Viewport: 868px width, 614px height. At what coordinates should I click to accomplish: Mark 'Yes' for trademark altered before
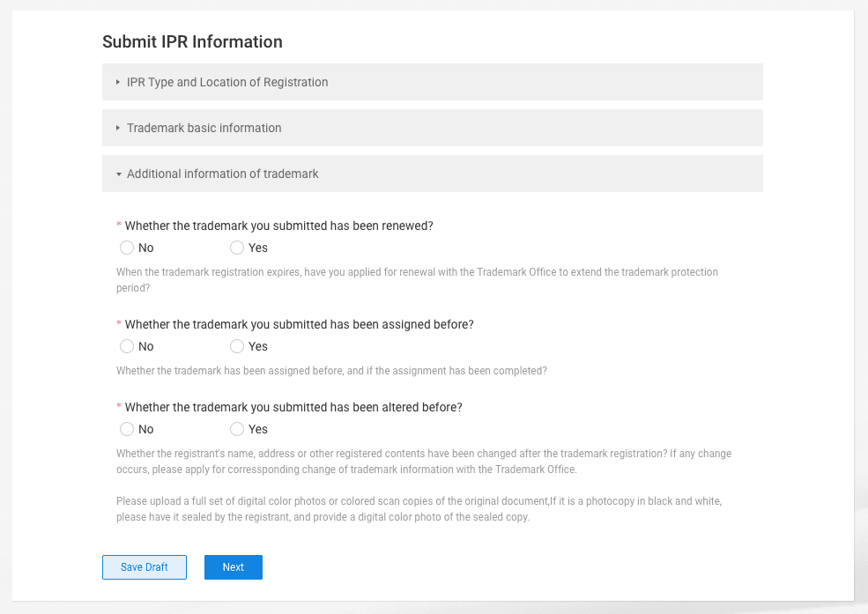tap(237, 429)
